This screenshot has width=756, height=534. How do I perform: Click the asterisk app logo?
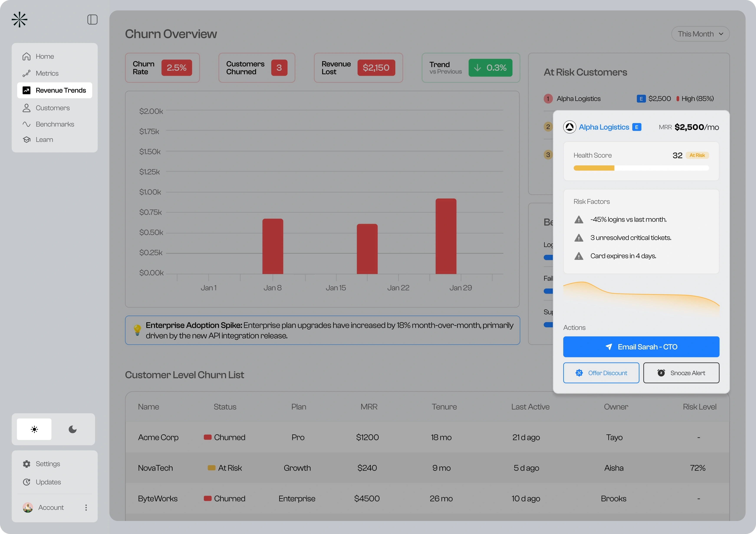pos(20,20)
